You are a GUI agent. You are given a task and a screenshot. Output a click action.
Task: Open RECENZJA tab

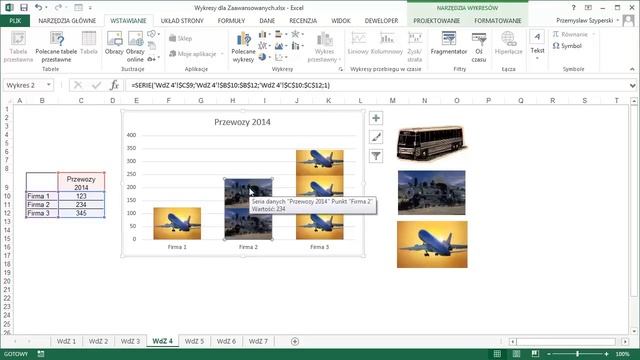(x=303, y=20)
